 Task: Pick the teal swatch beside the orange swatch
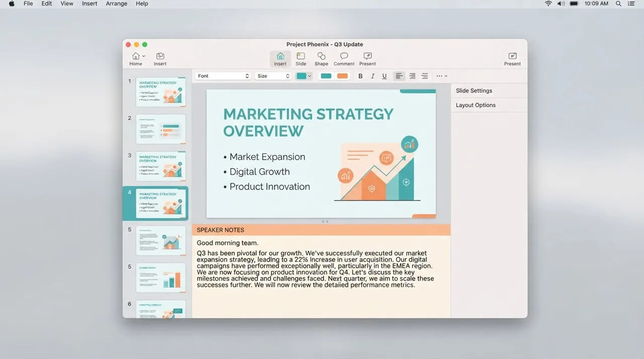[326, 76]
